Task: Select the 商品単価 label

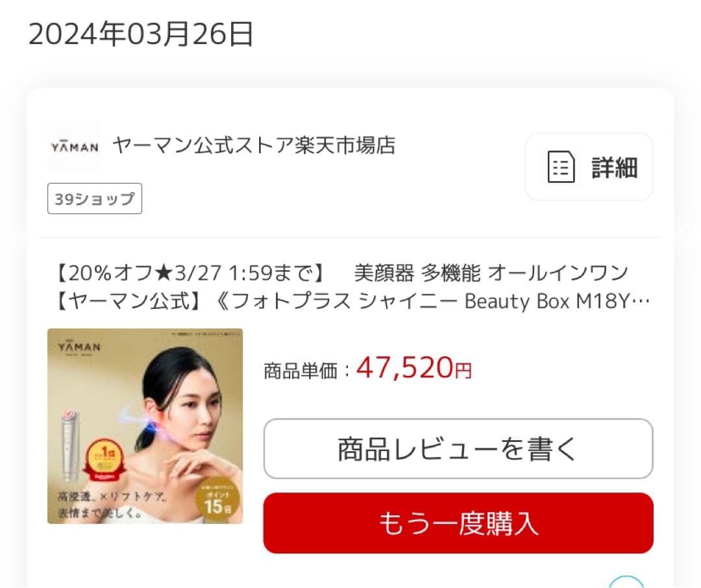Action: point(301,371)
